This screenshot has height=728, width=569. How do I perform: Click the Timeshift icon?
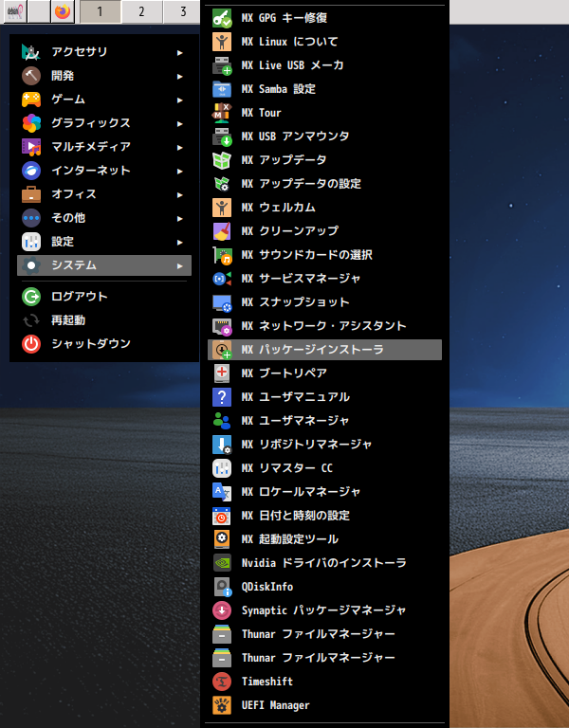coord(222,682)
